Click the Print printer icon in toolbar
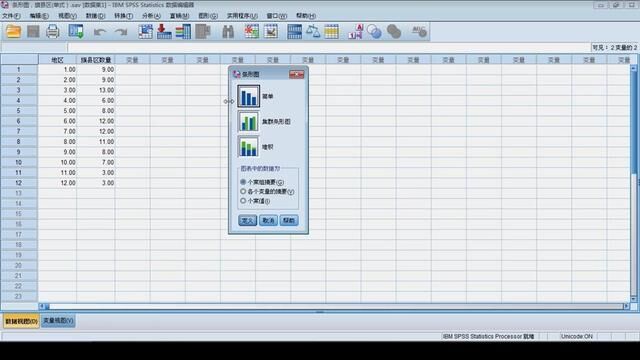 [53, 31]
